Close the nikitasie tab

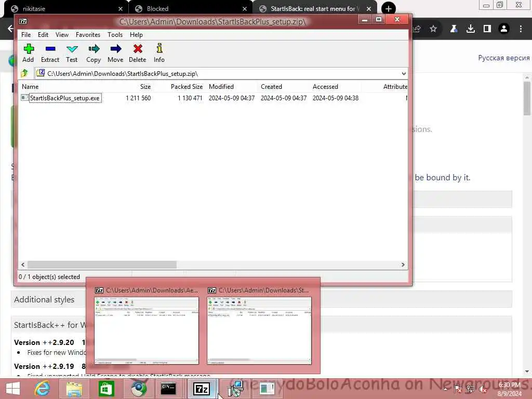[x=121, y=9]
